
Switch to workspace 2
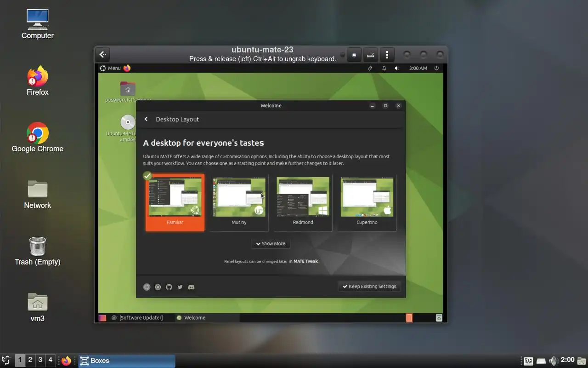pos(30,360)
